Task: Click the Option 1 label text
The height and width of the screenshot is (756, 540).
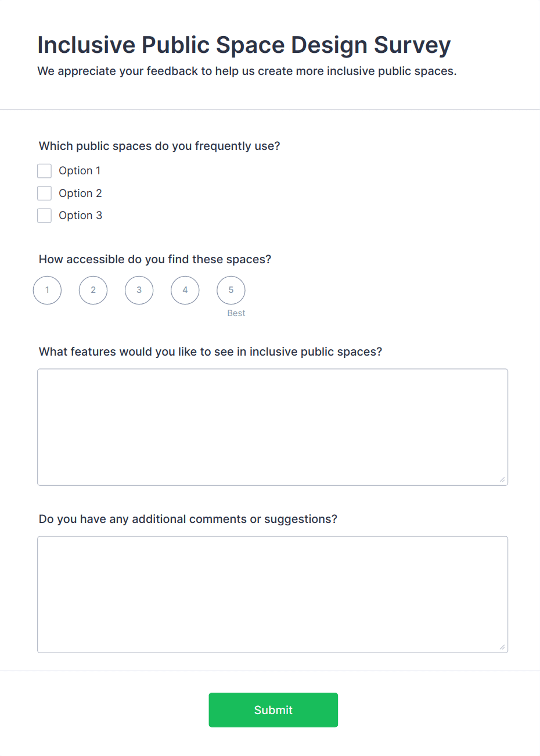Action: coord(80,170)
